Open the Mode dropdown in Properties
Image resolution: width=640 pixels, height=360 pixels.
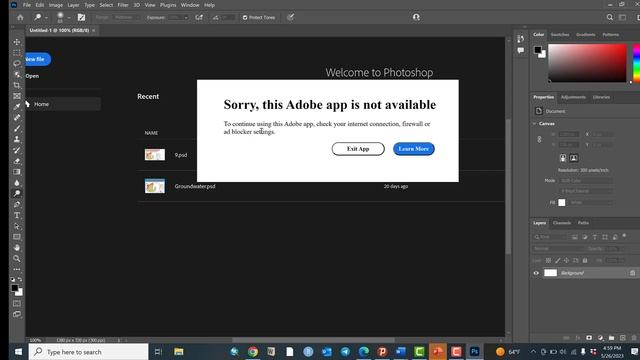pos(585,180)
